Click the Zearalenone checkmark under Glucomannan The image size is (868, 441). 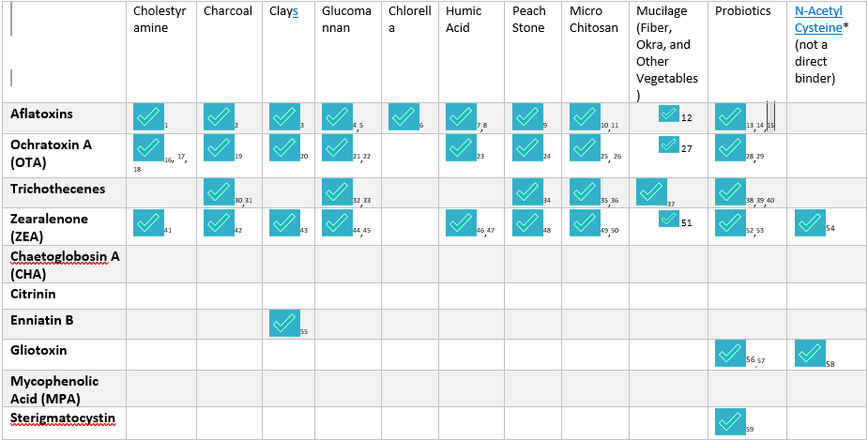pyautogui.click(x=337, y=222)
